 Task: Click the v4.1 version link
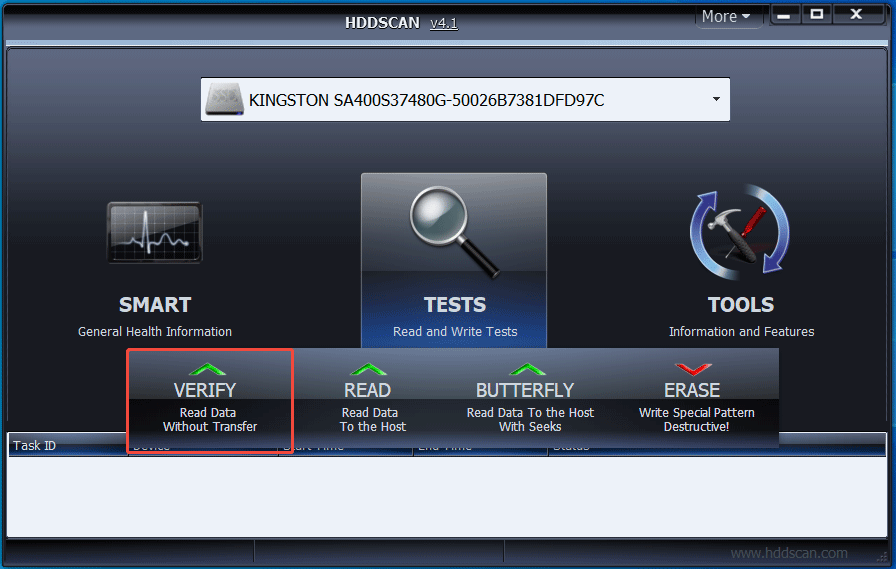443,23
